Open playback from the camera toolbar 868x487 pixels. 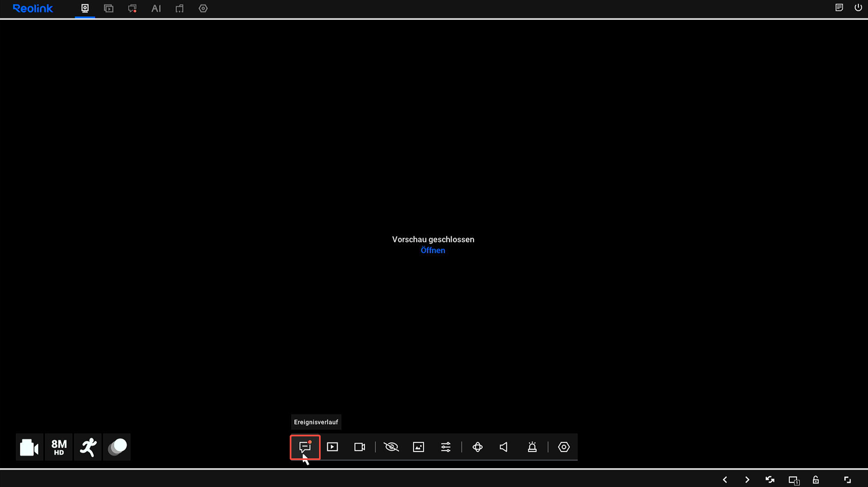coord(332,447)
